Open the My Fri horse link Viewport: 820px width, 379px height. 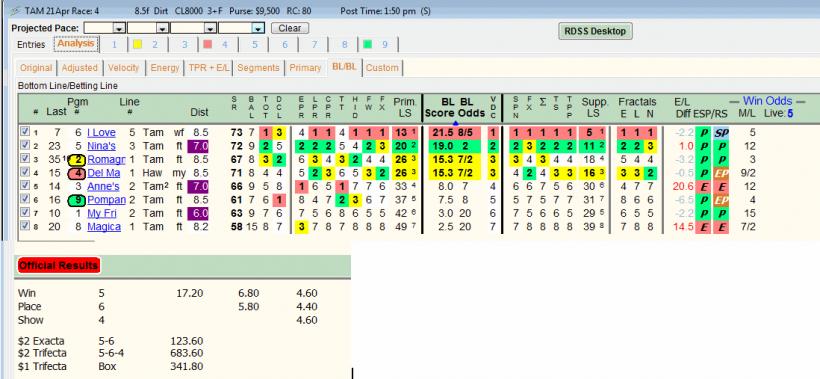tap(101, 213)
